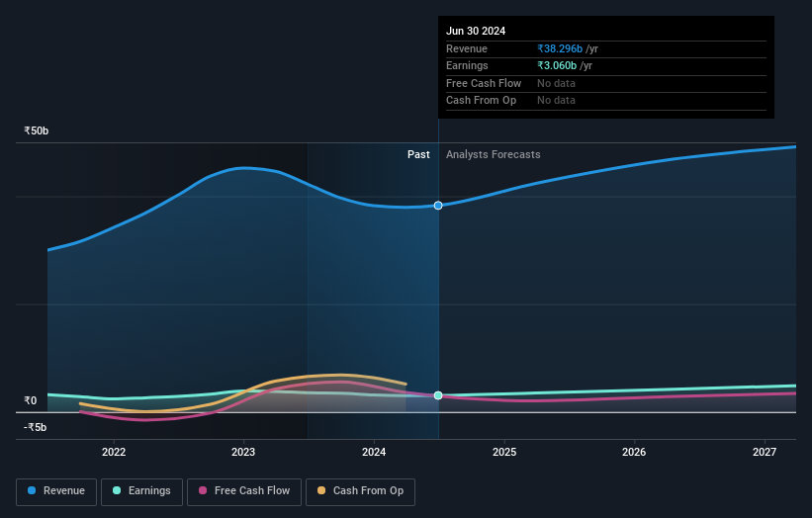Click the revenue data point on Jun 30 2024
Viewport: 812px width, 518px height.
[438, 206]
